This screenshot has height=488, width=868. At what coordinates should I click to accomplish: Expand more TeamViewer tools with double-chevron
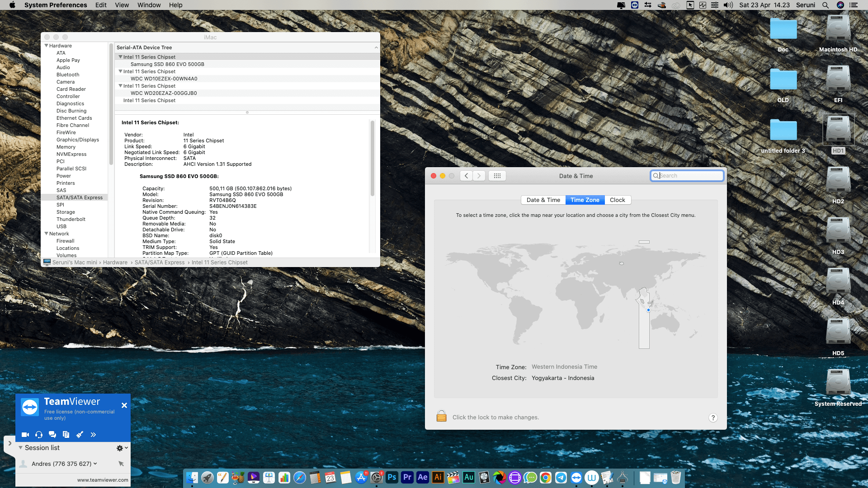point(93,435)
